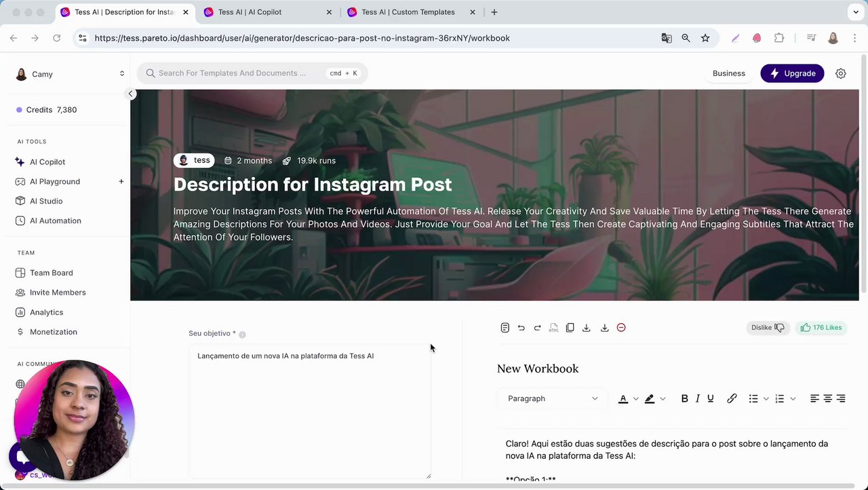The width and height of the screenshot is (868, 490).
Task: Switch to Tess AI | AI Copilot tab
Action: pyautogui.click(x=267, y=12)
